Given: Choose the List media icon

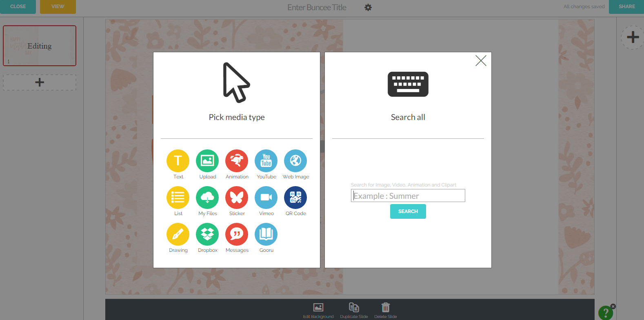Looking at the screenshot, I should pos(178,198).
